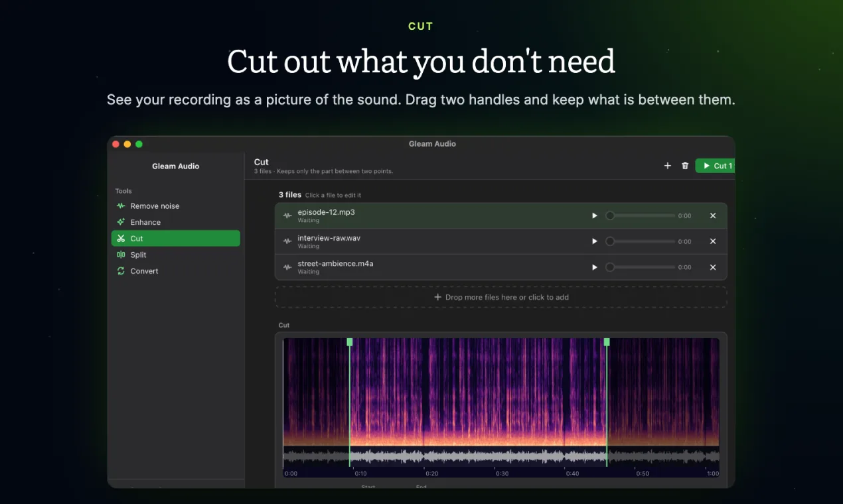The height and width of the screenshot is (504, 843).
Task: Play interview-raw.wav
Action: pos(595,241)
